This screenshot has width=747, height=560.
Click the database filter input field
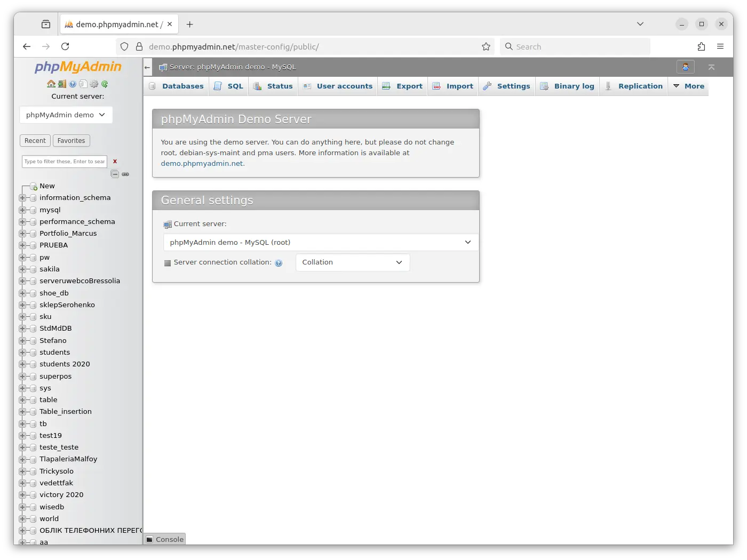(x=64, y=161)
